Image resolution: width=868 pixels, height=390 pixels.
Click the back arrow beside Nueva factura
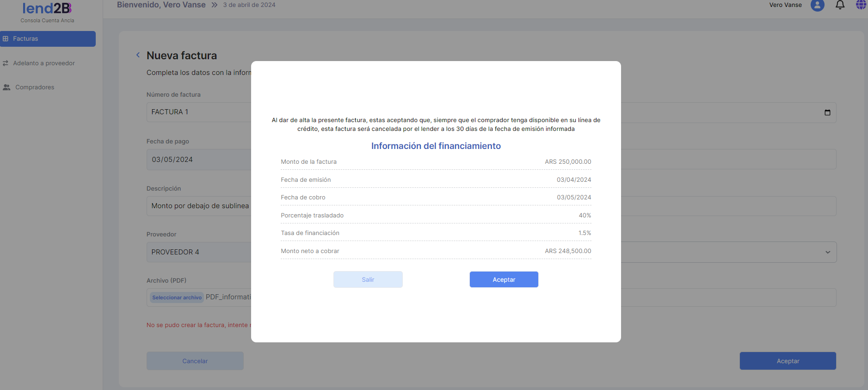(138, 55)
